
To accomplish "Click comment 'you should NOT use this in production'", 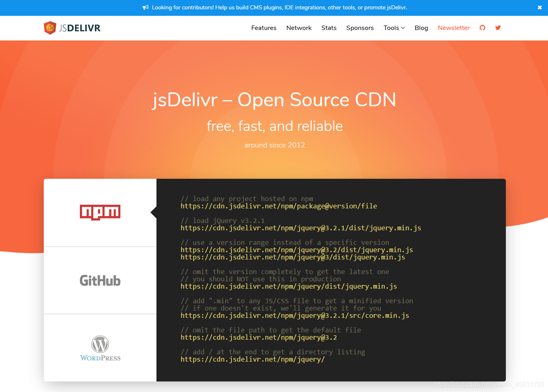I will (x=261, y=279).
